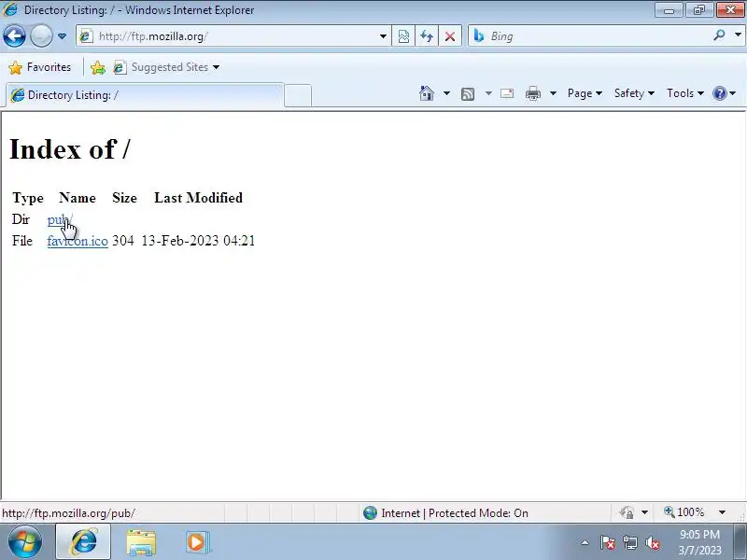Click the Print icon
The image size is (747, 560).
coord(532,93)
